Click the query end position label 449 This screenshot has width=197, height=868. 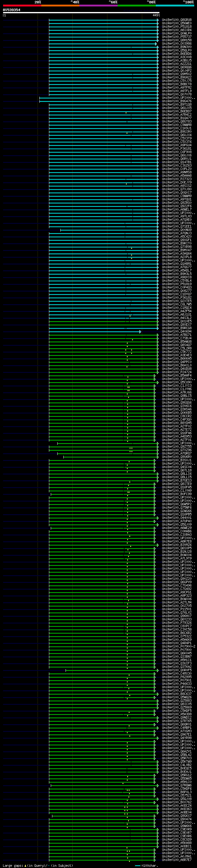pyautogui.click(x=155, y=15)
